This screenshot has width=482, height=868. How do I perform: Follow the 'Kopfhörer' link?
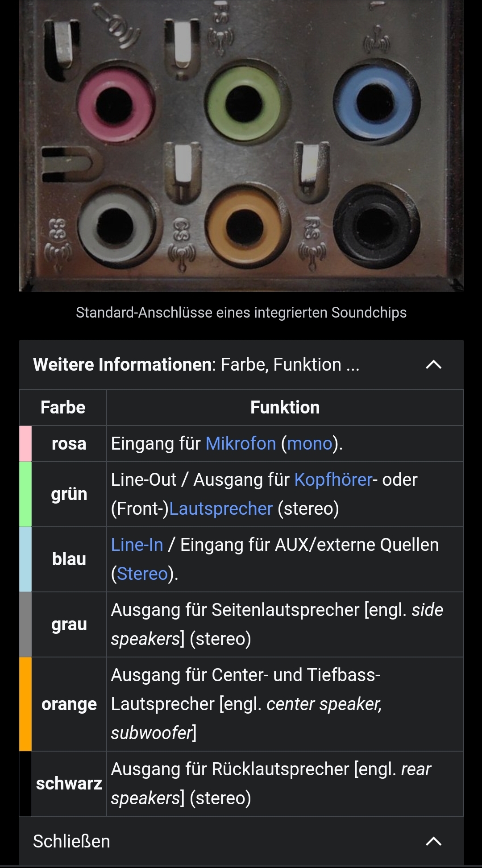click(333, 479)
